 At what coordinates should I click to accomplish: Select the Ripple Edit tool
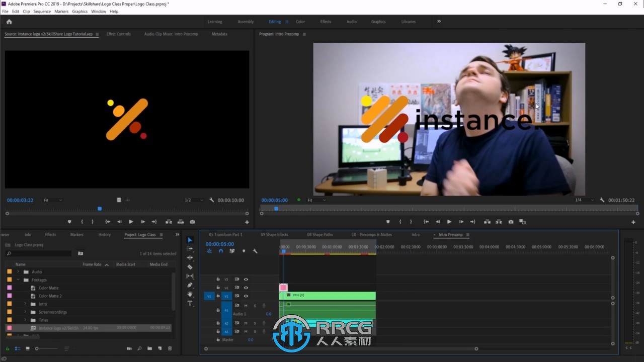pos(190,258)
